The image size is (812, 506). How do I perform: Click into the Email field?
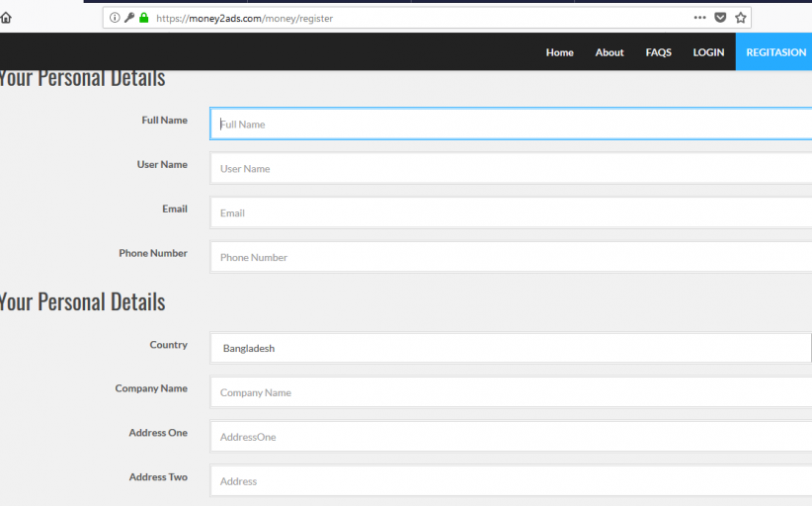point(511,213)
